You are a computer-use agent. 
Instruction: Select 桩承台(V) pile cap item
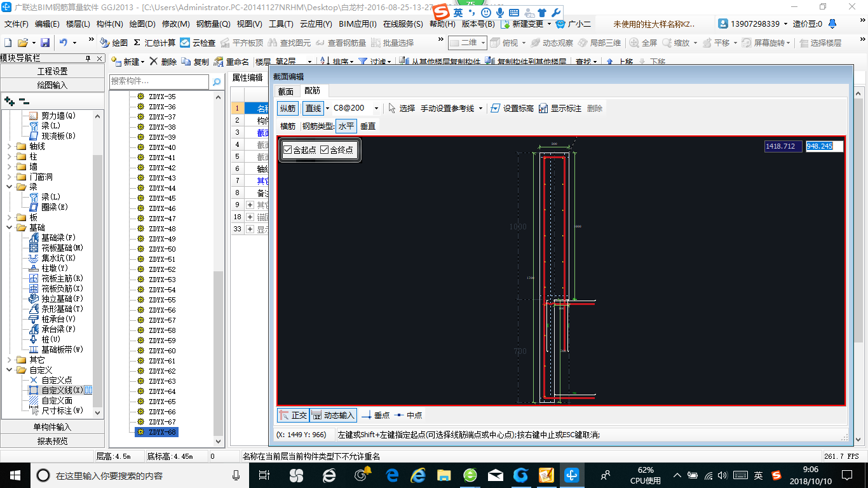coord(53,319)
